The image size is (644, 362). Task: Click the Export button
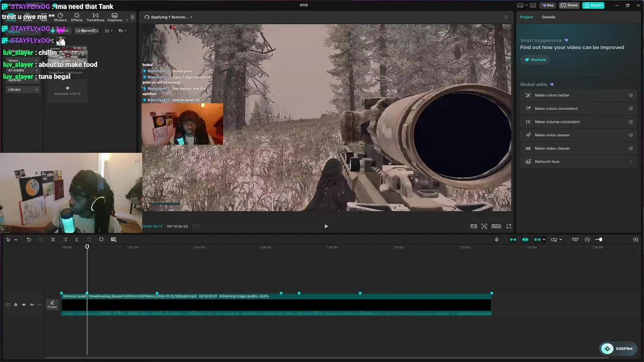click(x=593, y=5)
